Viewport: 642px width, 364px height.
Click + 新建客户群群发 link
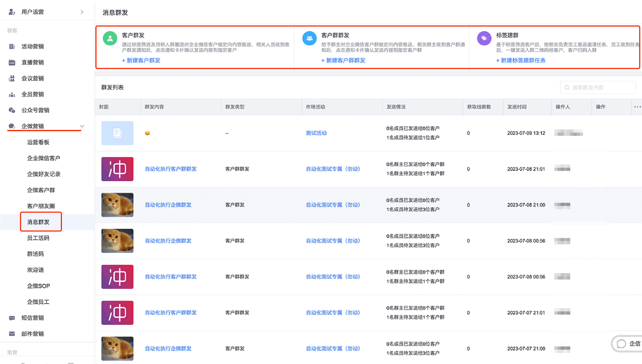(343, 60)
